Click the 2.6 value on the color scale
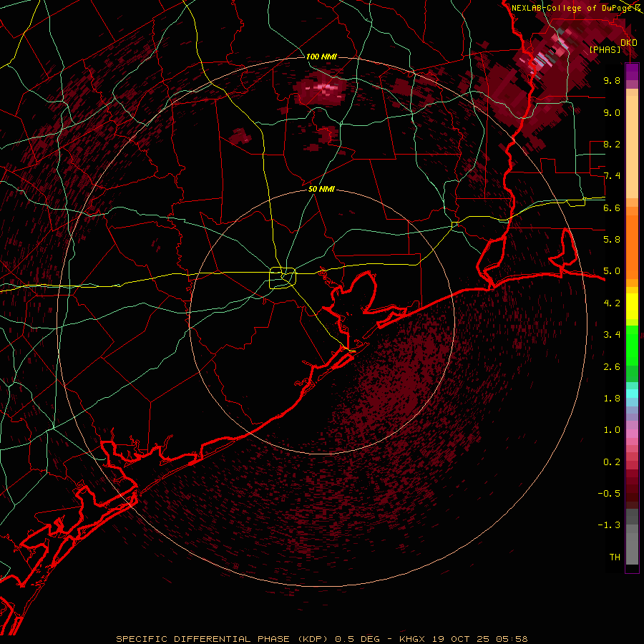Image resolution: width=644 pixels, height=644 pixels. 612,367
